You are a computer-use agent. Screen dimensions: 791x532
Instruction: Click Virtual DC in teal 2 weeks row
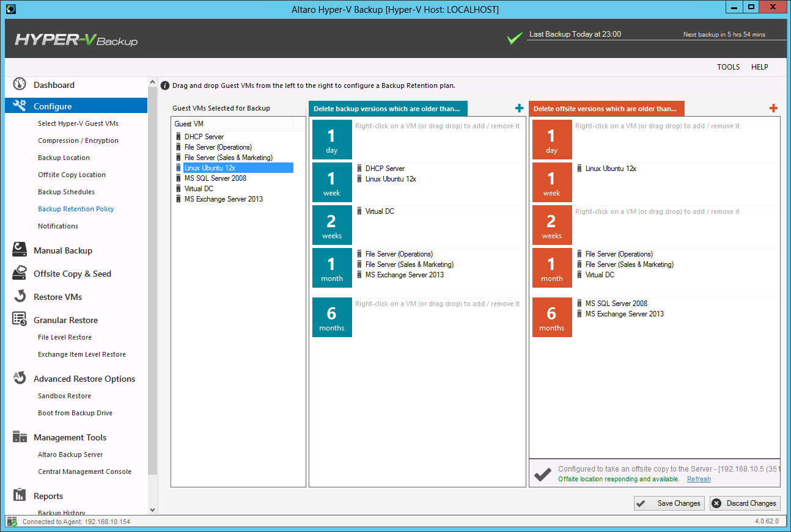[380, 211]
